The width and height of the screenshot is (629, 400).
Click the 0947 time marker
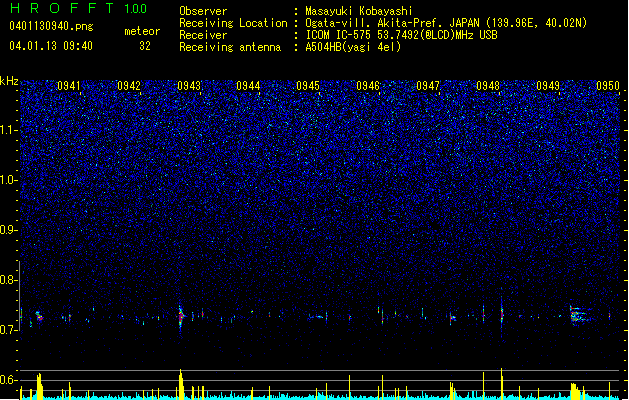coord(428,86)
